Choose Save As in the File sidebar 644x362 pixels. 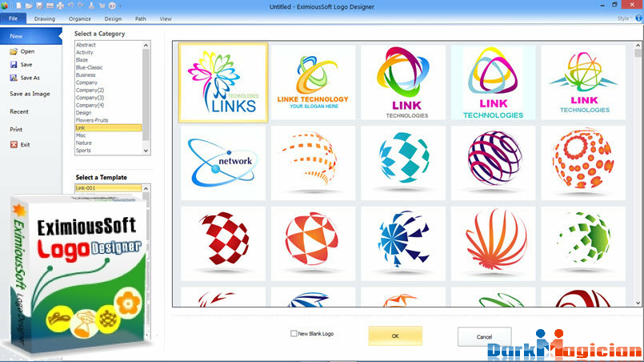[x=25, y=78]
